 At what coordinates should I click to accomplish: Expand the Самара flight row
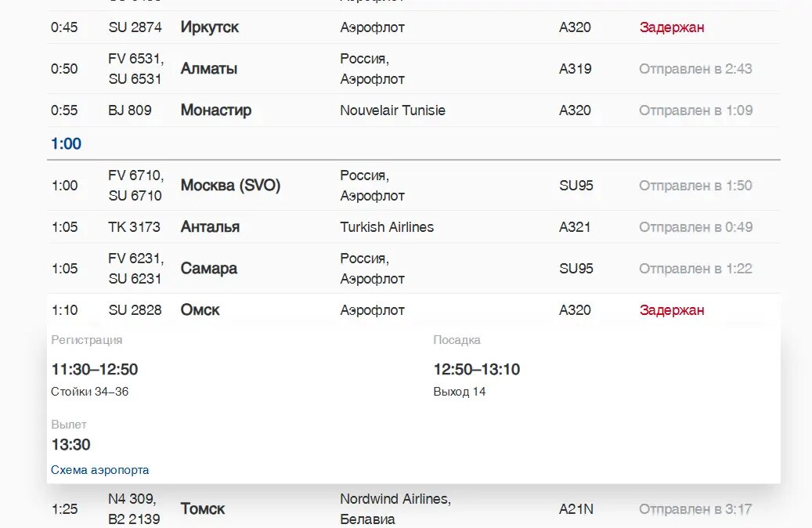[209, 269]
